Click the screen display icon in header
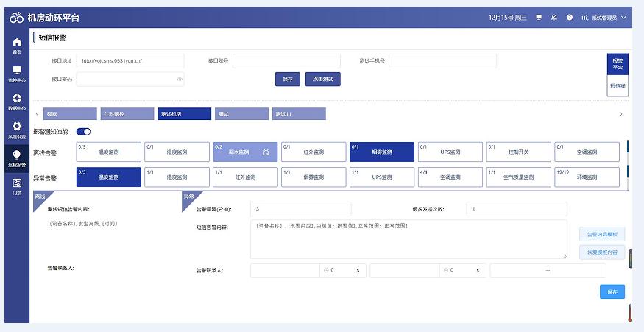Screen dimensions: 644x332 (539, 17)
